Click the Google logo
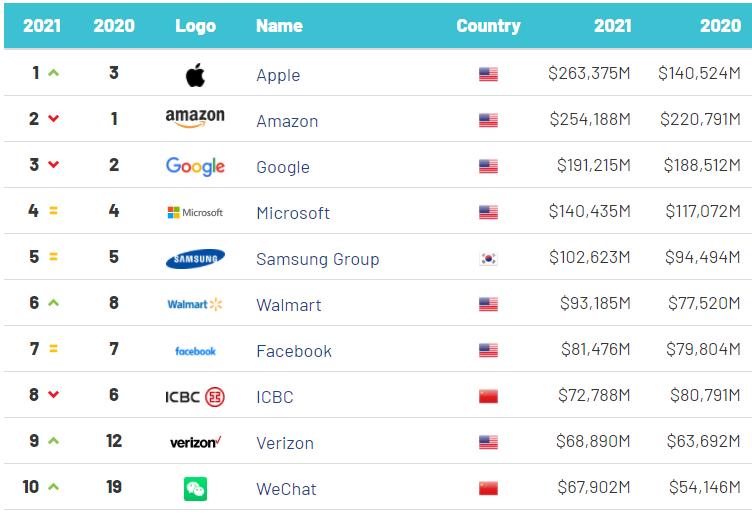The width and height of the screenshot is (752, 516). [x=195, y=166]
